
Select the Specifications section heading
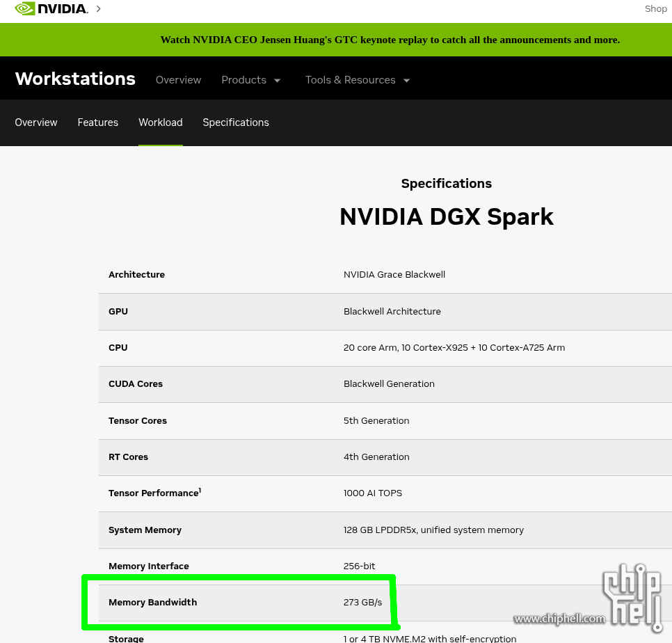click(446, 184)
